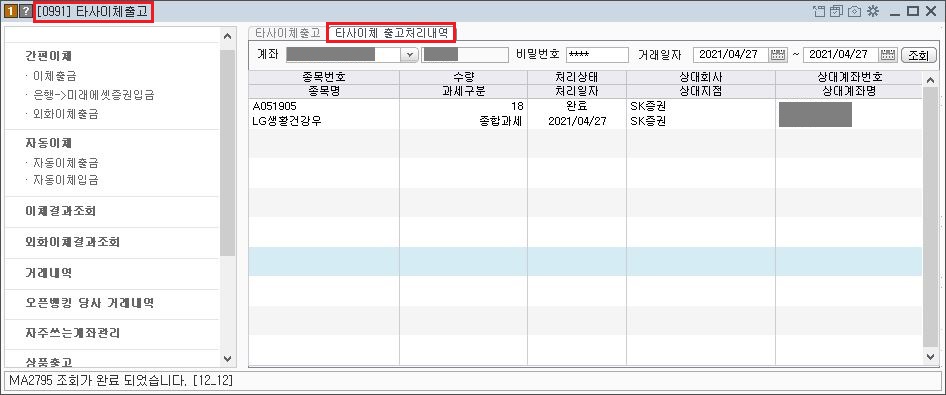Select the 종합과세 tax type cell
Viewport: 946px width, 395px height.
point(463,121)
